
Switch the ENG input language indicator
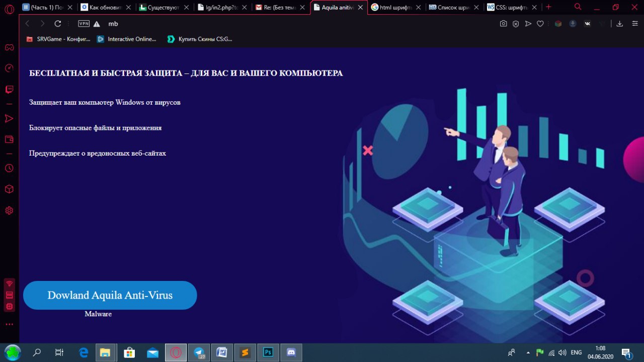coord(577,352)
